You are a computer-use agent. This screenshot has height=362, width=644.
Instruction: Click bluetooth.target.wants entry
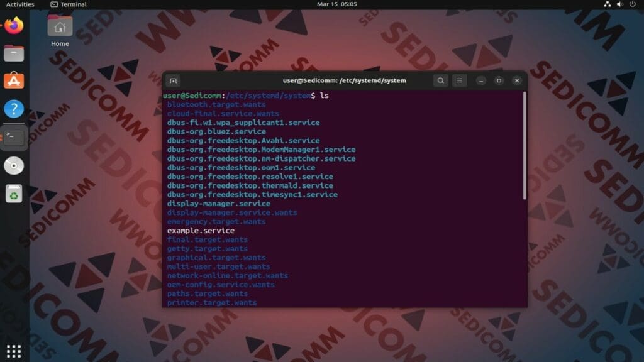point(216,105)
